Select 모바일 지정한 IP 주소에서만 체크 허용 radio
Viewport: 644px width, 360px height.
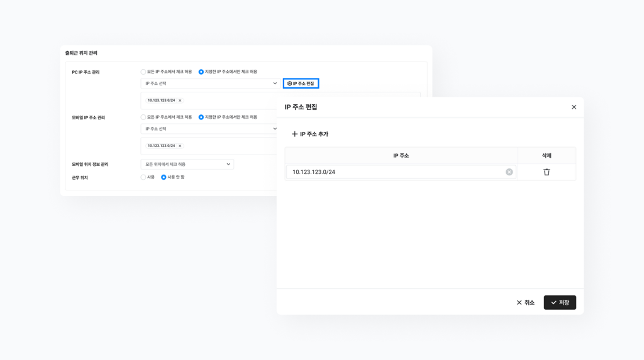click(201, 117)
